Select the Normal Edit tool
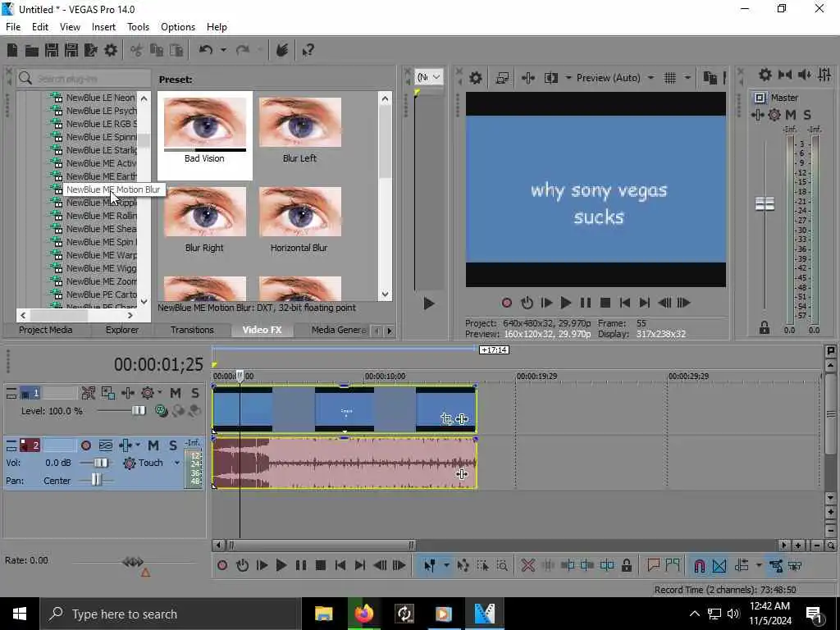 tap(429, 565)
